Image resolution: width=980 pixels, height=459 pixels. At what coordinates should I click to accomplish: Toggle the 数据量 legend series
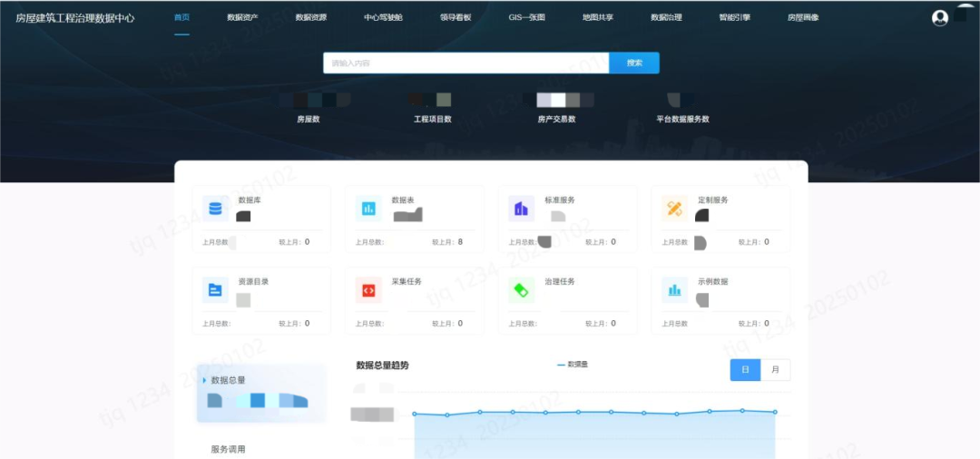(573, 365)
